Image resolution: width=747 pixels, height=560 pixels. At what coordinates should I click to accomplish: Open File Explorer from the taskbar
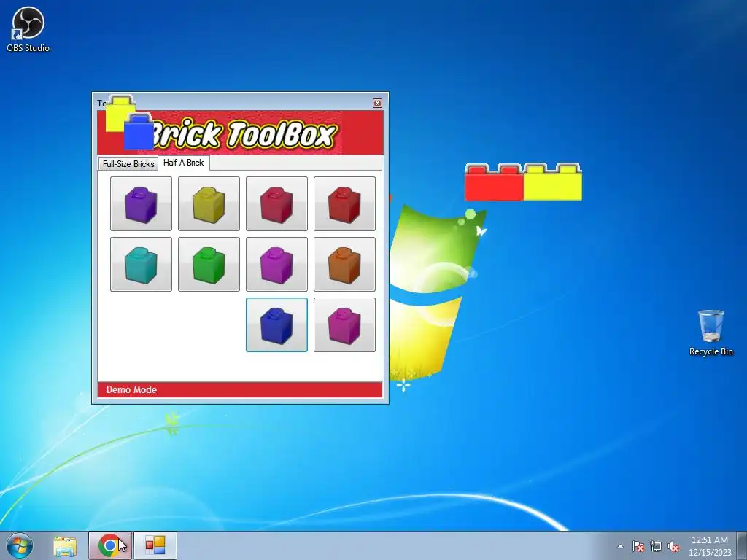click(65, 546)
